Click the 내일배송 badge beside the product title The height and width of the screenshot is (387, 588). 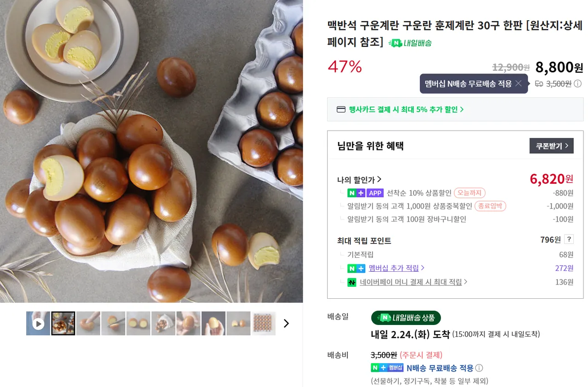pos(410,43)
